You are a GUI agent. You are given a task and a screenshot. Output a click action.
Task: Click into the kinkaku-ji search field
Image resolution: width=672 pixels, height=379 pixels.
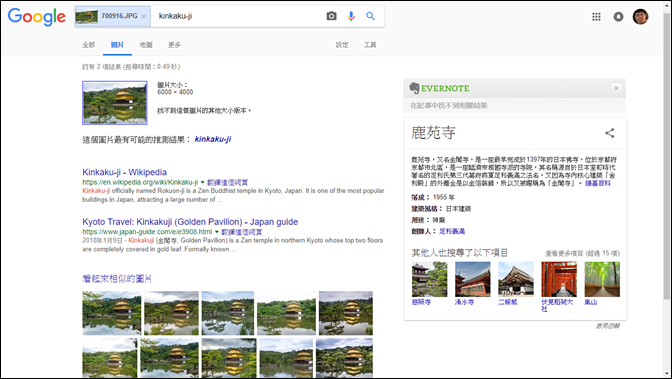[x=238, y=16]
